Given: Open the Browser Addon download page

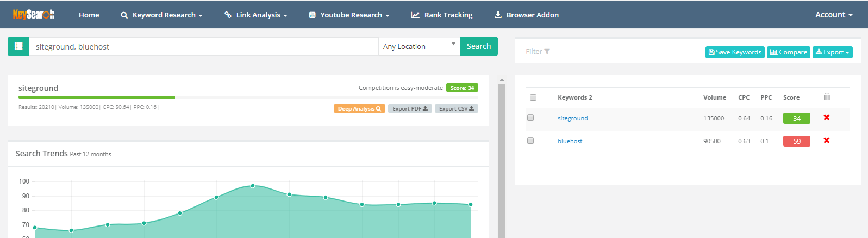Looking at the screenshot, I should coord(526,15).
